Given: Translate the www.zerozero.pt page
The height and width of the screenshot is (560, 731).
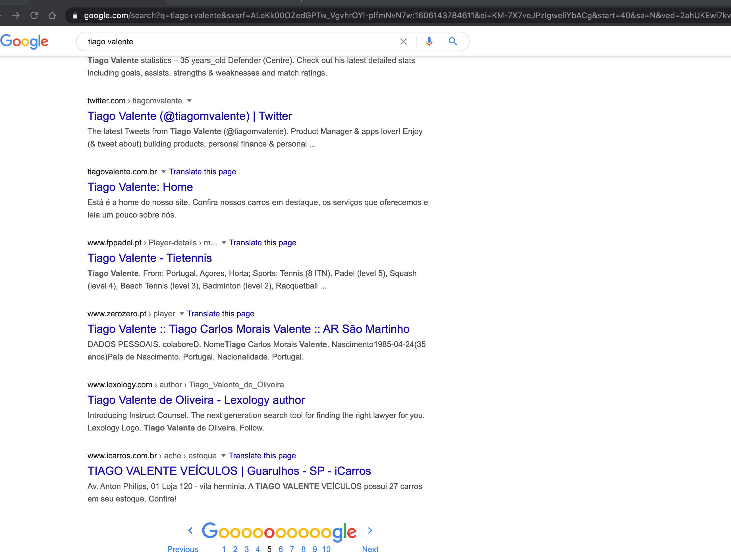Looking at the screenshot, I should pos(221,314).
